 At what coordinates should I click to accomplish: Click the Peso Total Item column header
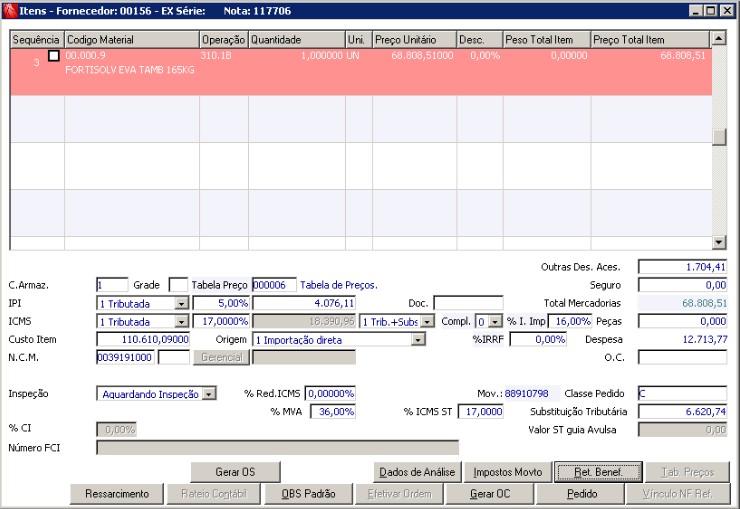[x=547, y=40]
